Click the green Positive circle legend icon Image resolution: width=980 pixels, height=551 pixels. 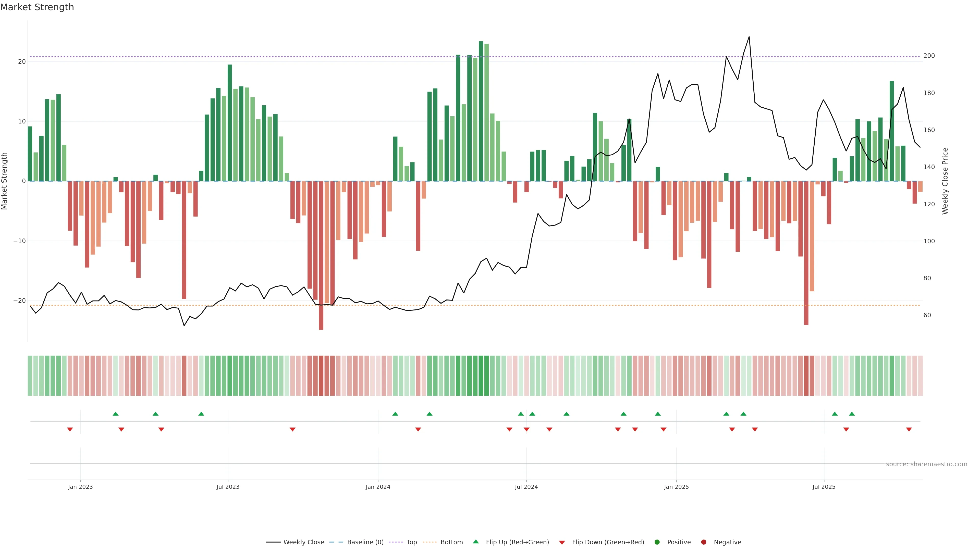coord(657,542)
